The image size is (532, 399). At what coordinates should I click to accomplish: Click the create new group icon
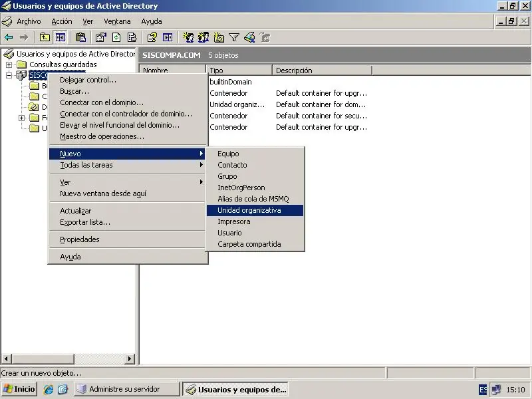coord(203,37)
